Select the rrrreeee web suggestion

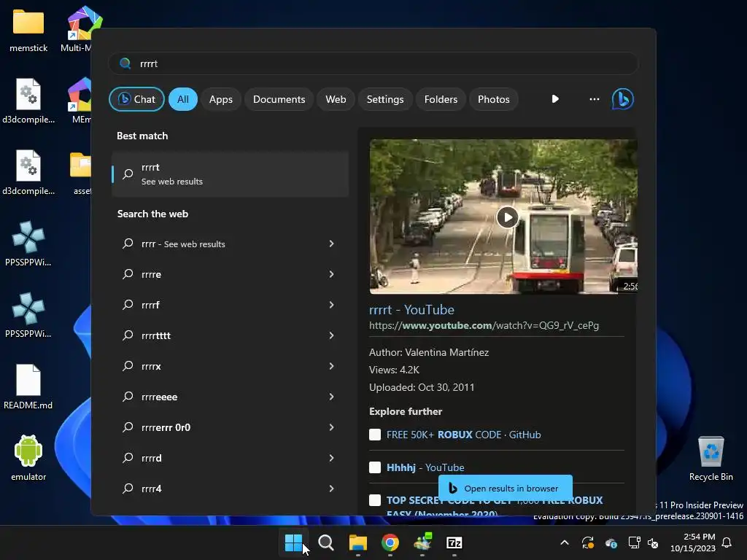(230, 397)
